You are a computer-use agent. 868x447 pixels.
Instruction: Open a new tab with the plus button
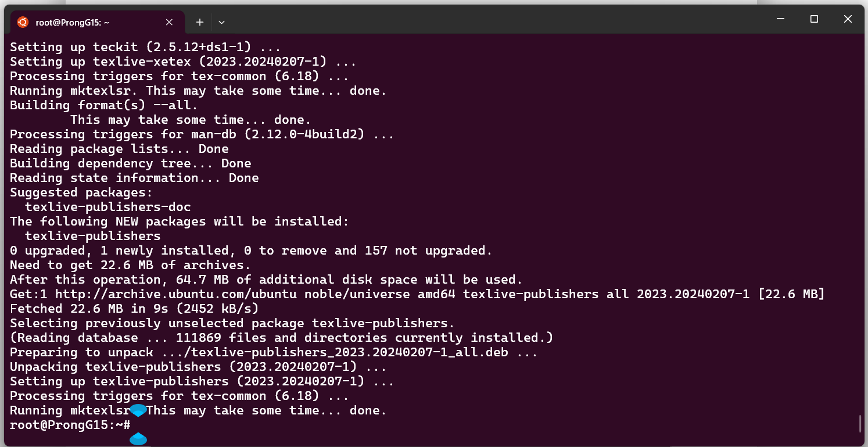(200, 22)
